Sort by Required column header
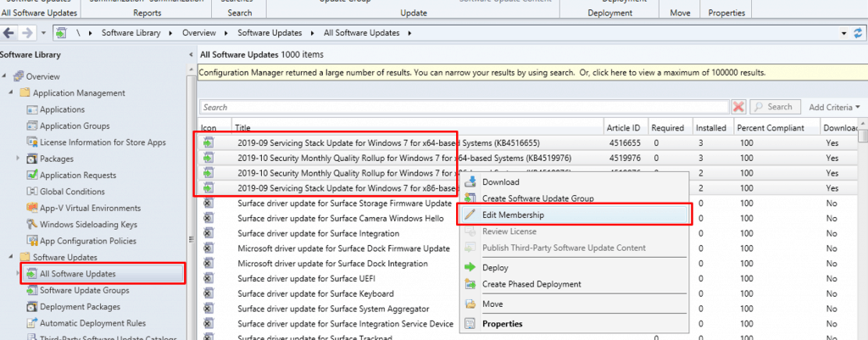 [x=670, y=127]
